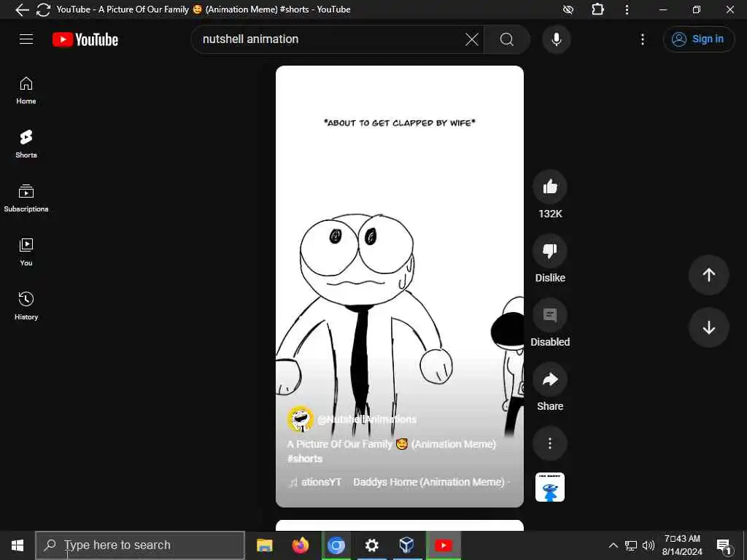747x560 pixels.
Task: Sign in to YouTube
Action: click(x=698, y=39)
